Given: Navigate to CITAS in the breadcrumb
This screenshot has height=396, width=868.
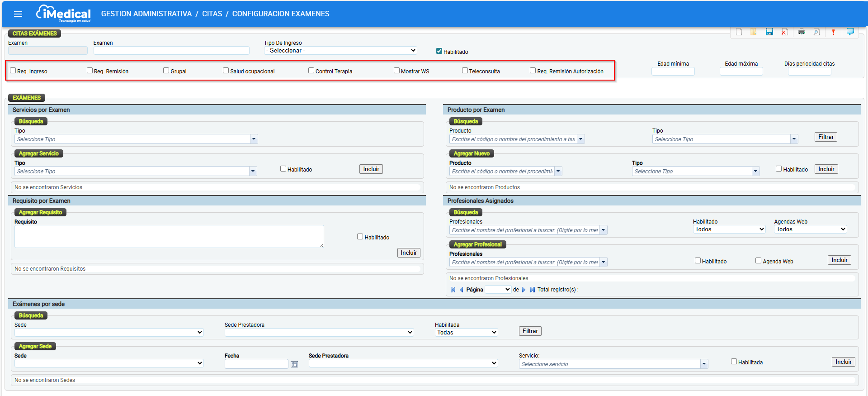Looking at the screenshot, I should [x=212, y=14].
